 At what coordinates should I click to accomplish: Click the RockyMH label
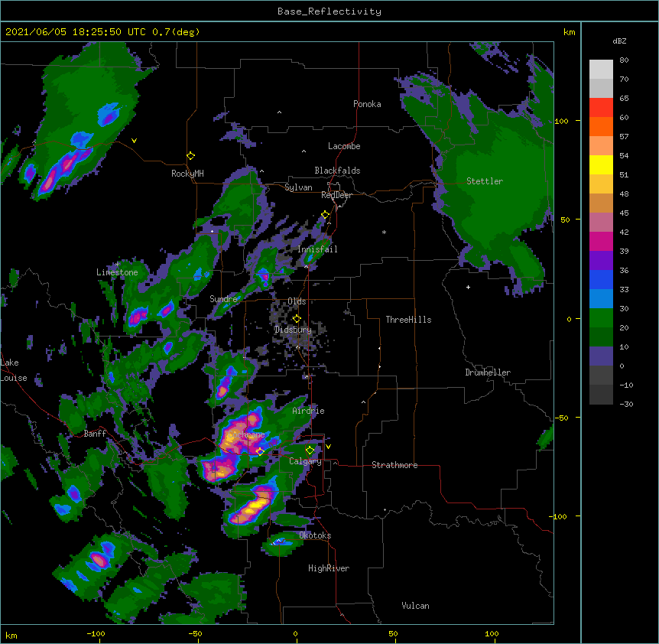pyautogui.click(x=187, y=174)
